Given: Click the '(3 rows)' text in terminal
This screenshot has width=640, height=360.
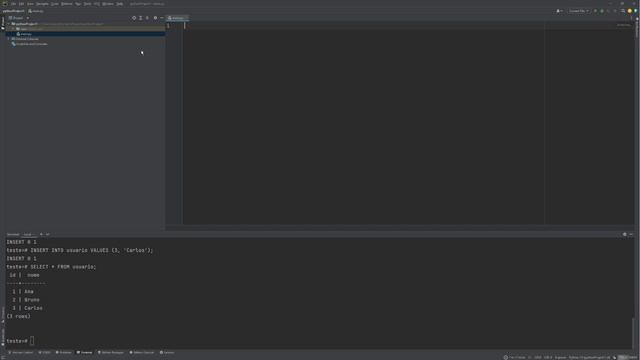Looking at the screenshot, I should (x=18, y=316).
